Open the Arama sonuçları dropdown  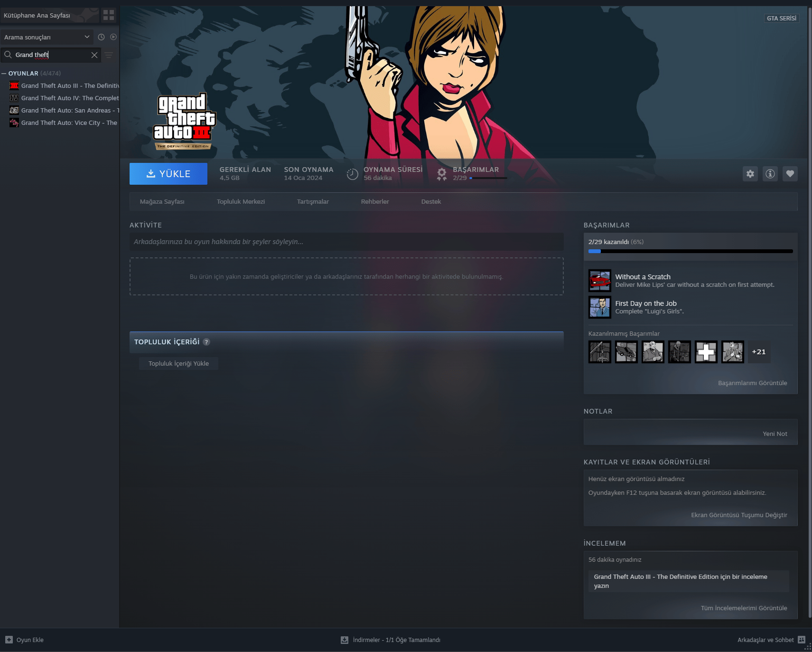point(47,37)
